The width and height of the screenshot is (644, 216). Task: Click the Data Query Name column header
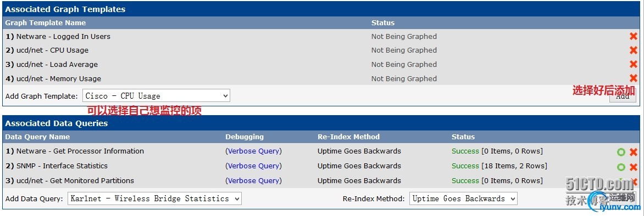(38, 137)
